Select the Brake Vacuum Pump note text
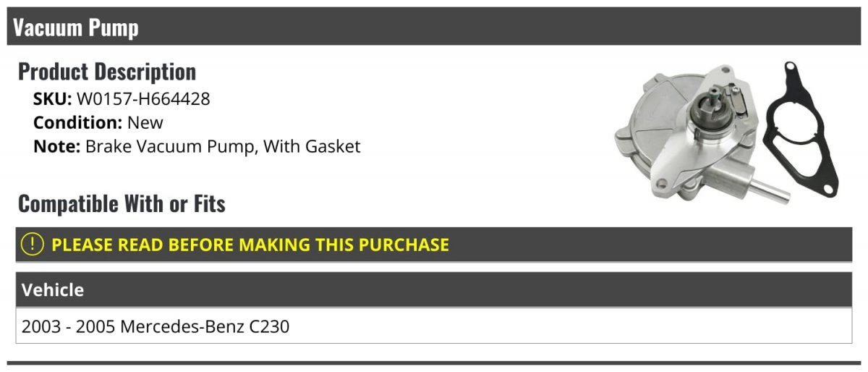 [223, 146]
